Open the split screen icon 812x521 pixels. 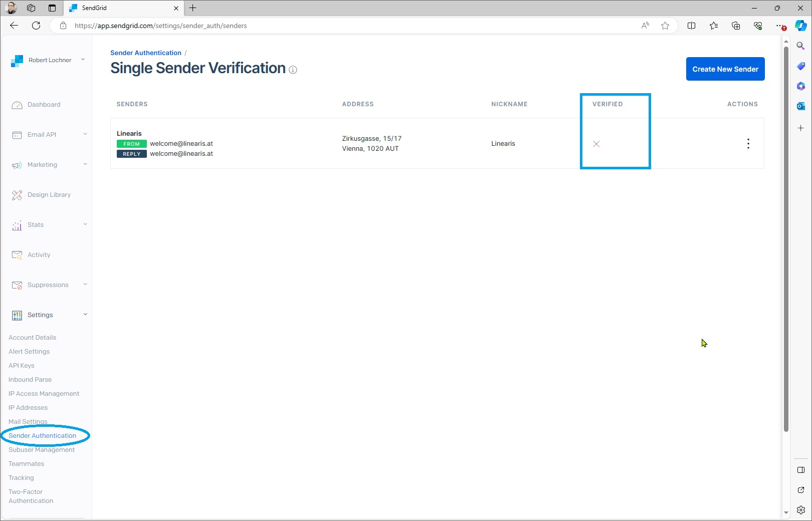tap(692, 26)
